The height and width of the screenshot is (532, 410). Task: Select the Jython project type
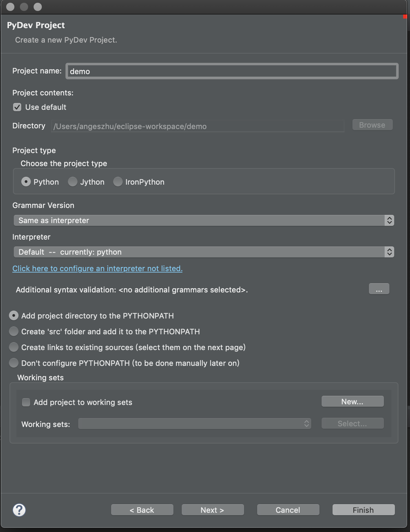coord(73,182)
